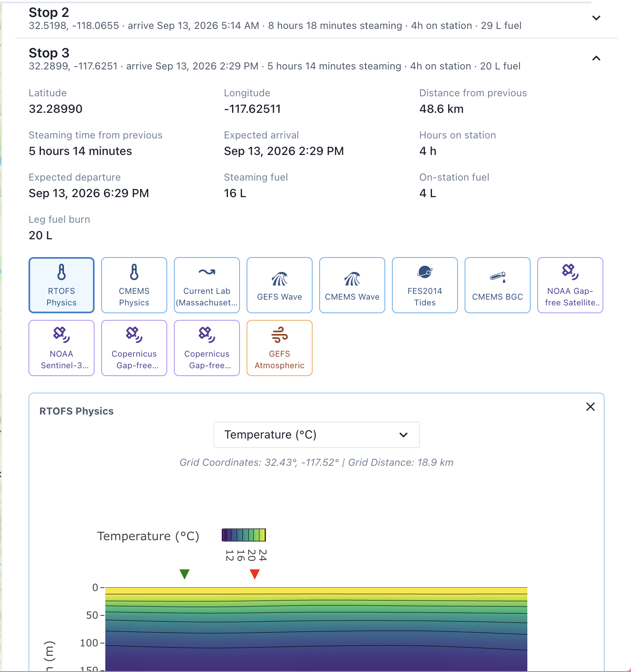Screen dimensions: 631x672
Task: Click the Stop 3 header title
Action: tap(49, 53)
